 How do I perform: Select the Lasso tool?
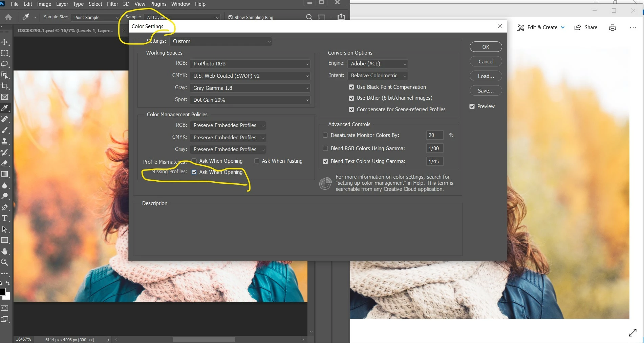click(5, 64)
